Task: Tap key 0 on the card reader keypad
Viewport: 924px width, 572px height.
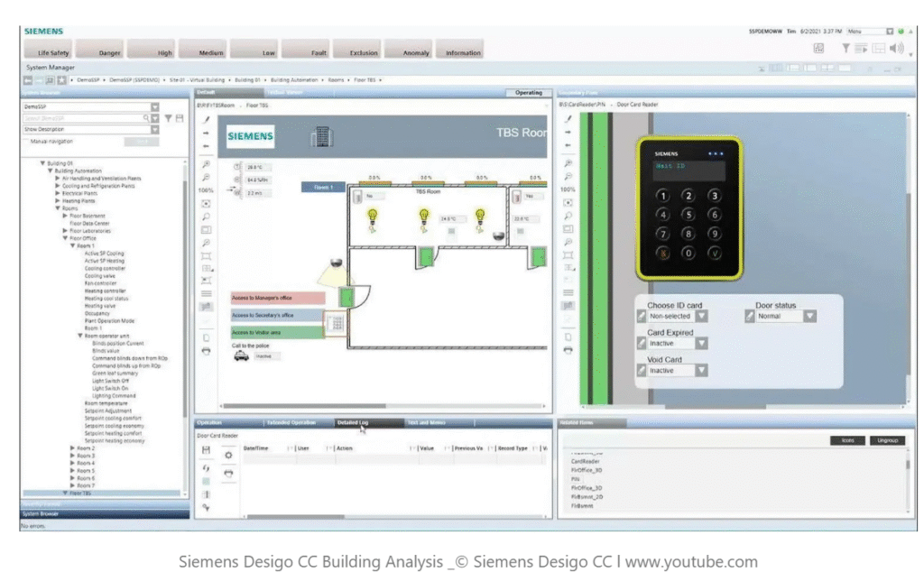Action: pyautogui.click(x=688, y=254)
